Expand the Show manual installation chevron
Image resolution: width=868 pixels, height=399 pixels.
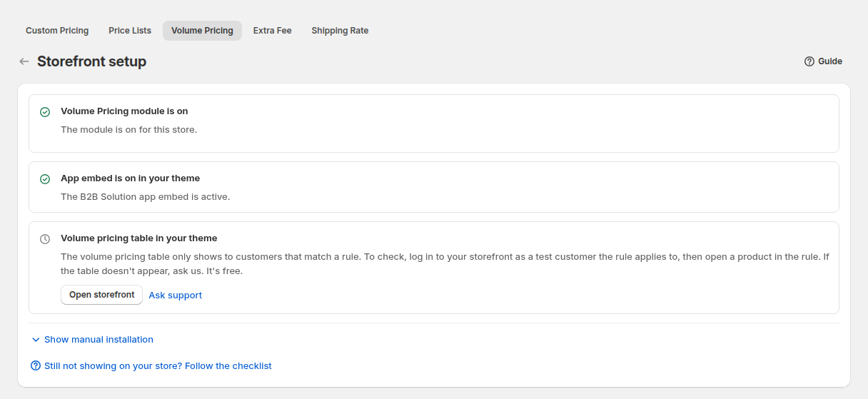click(x=36, y=340)
